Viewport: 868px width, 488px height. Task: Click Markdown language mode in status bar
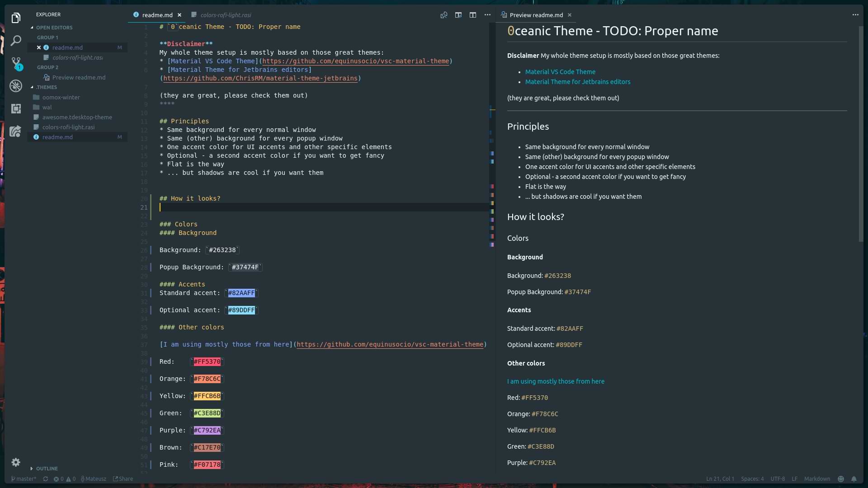tap(816, 479)
